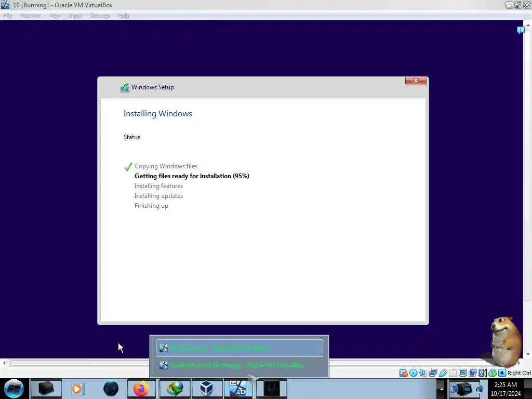Click the optical drive status icon
The image size is (532, 399).
(413, 373)
